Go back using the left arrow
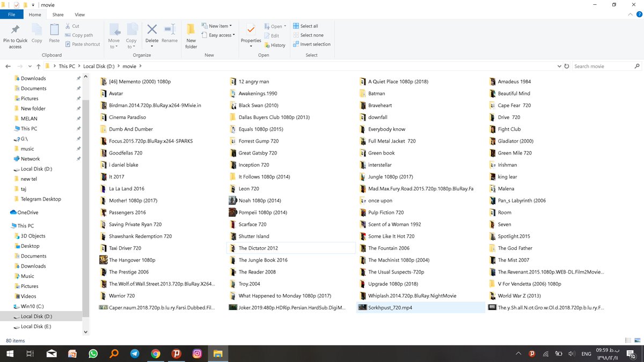 click(x=8, y=67)
